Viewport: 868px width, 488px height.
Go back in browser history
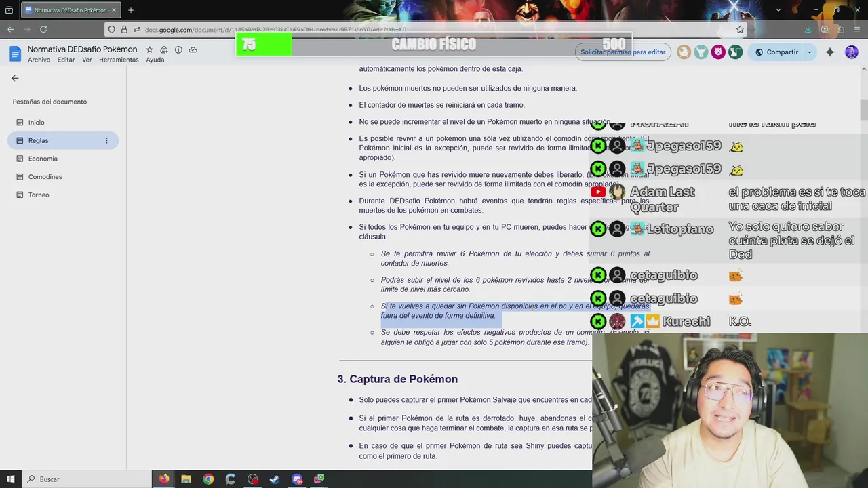point(11,29)
